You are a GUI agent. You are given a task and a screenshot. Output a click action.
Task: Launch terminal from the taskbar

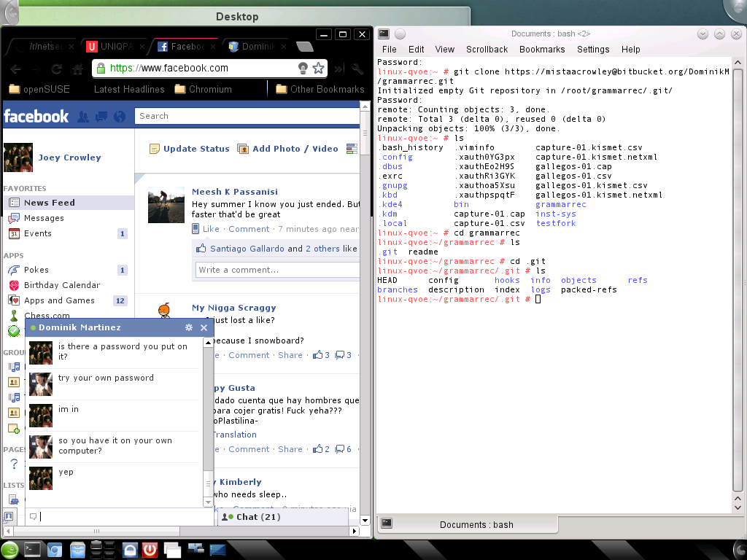(33, 550)
